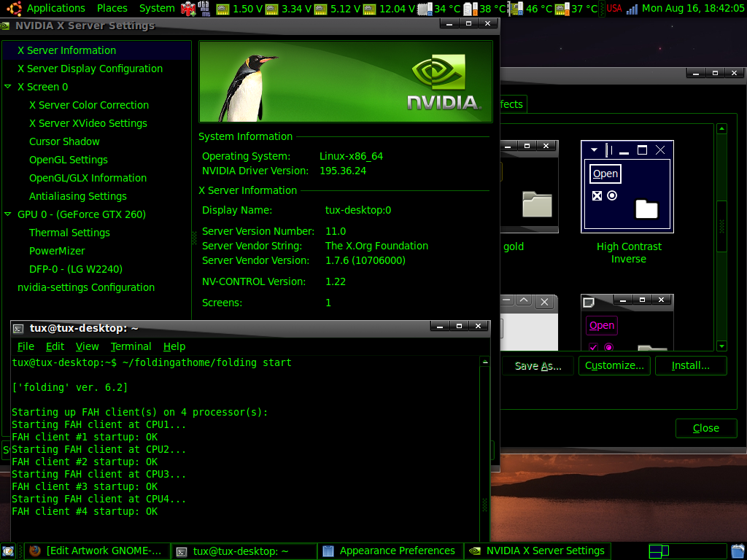747x560 pixels.
Task: Open the terminal Help menu
Action: tap(174, 346)
